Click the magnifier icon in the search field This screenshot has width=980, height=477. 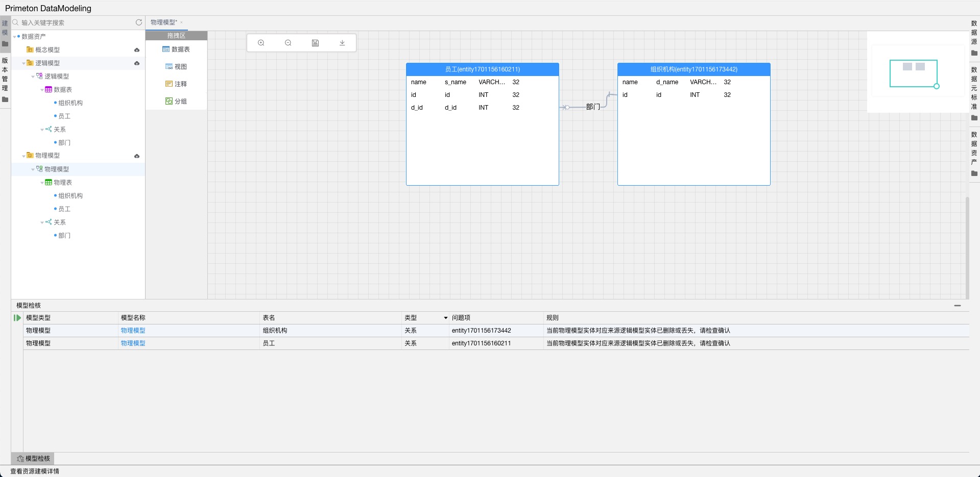(x=15, y=22)
